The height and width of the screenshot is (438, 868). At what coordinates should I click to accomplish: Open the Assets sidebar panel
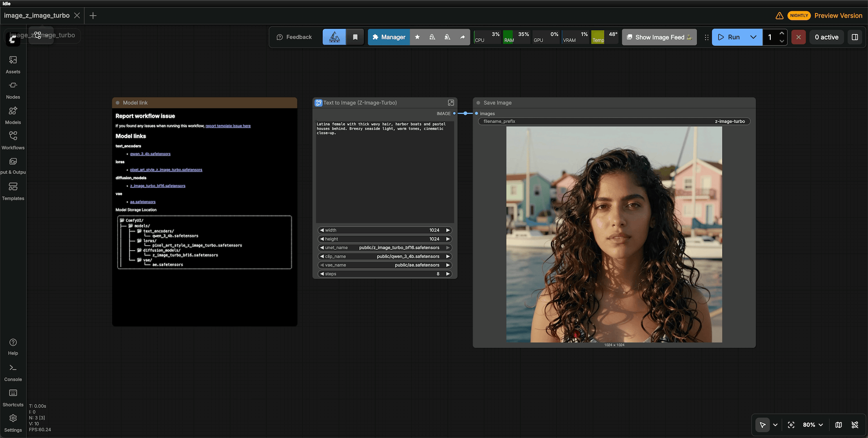[x=13, y=64]
